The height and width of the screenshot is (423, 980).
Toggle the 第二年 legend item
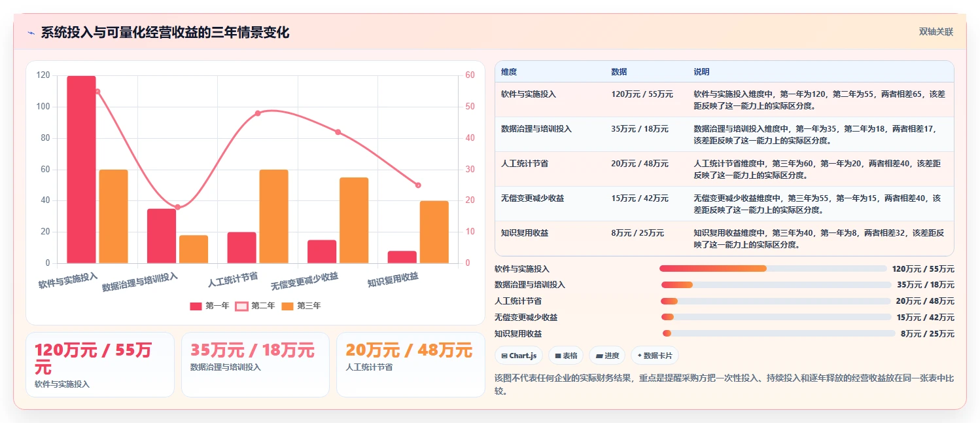[255, 306]
